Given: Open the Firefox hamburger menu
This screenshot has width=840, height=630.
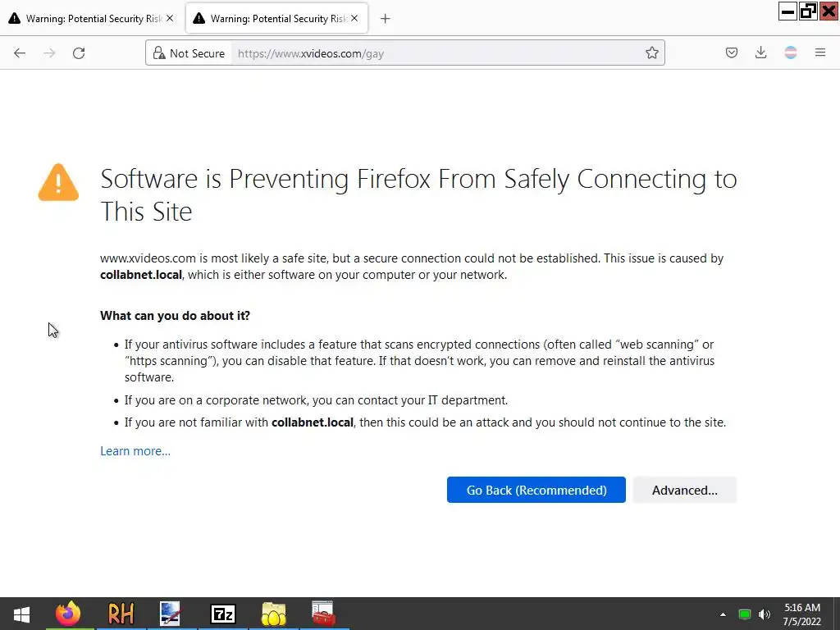Looking at the screenshot, I should 819,52.
